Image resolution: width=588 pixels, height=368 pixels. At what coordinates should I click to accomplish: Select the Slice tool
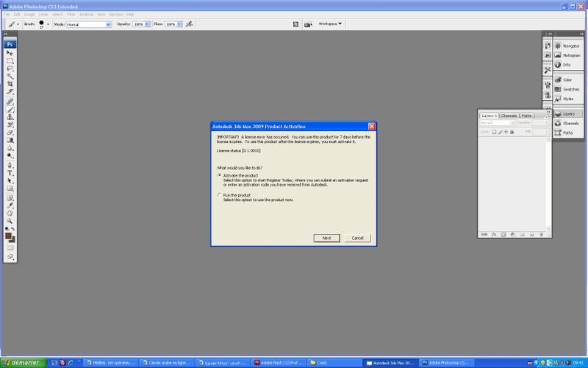point(10,91)
